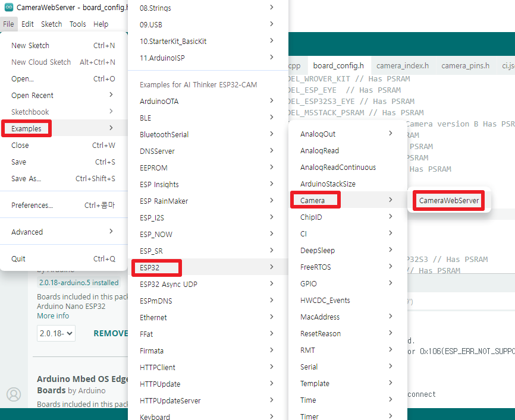Screen dimensions: 515x420
Task: Click the Arduino IDE app icon in title bar
Action: click(9, 7)
